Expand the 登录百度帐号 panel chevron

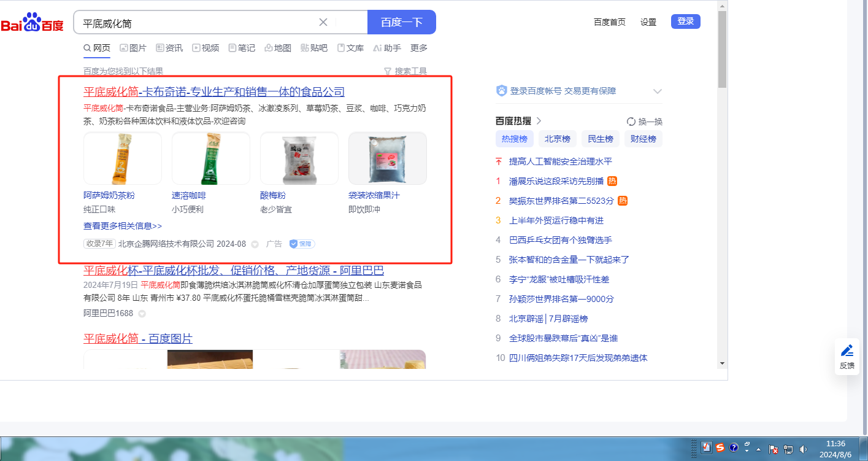click(x=658, y=91)
